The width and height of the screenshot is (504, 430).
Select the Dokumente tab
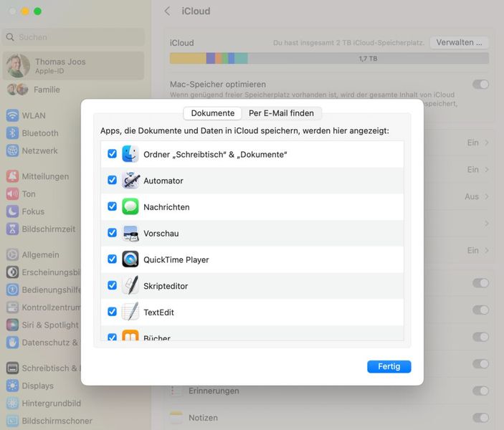212,113
